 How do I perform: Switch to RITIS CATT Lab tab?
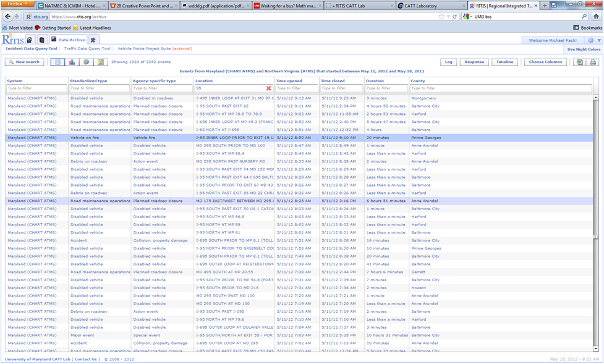pos(359,6)
